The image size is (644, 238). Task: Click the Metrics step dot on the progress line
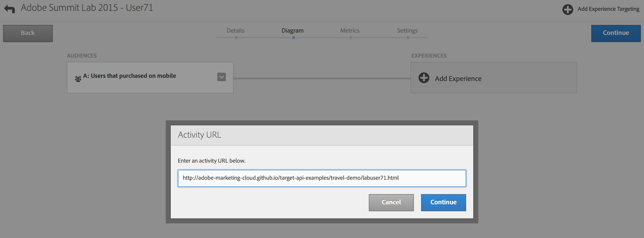coord(351,38)
